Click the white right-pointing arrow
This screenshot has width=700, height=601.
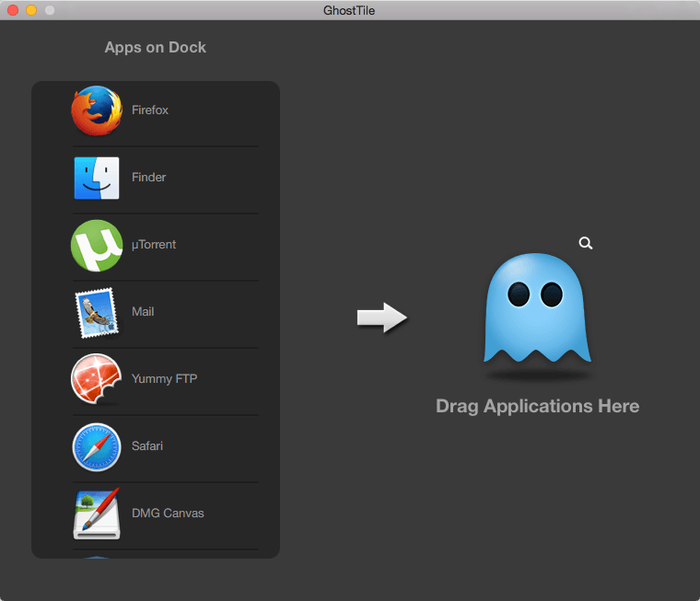[x=382, y=318]
